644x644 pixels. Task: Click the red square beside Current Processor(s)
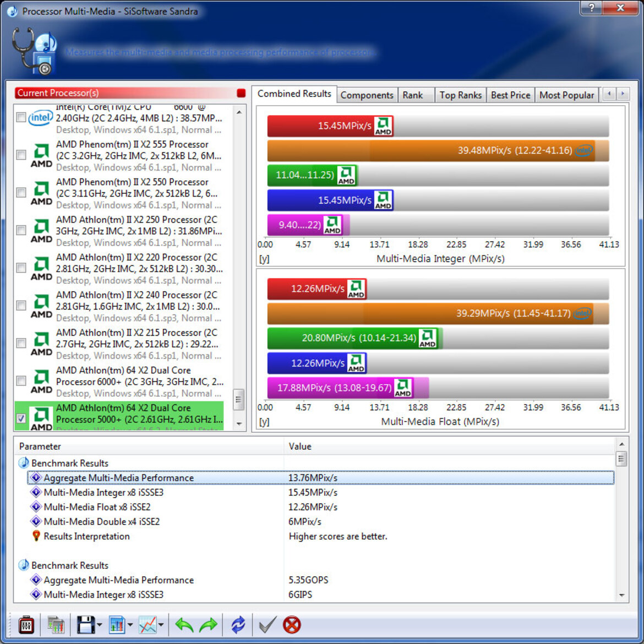pos(241,93)
